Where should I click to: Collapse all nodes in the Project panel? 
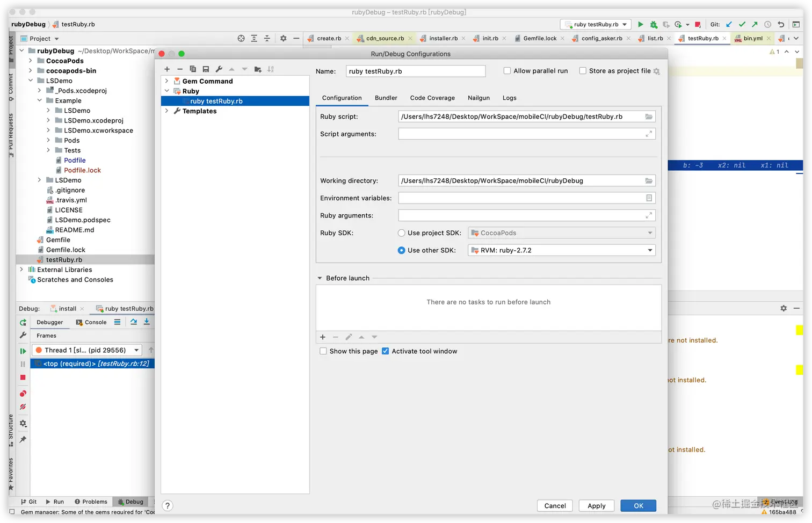pos(267,39)
